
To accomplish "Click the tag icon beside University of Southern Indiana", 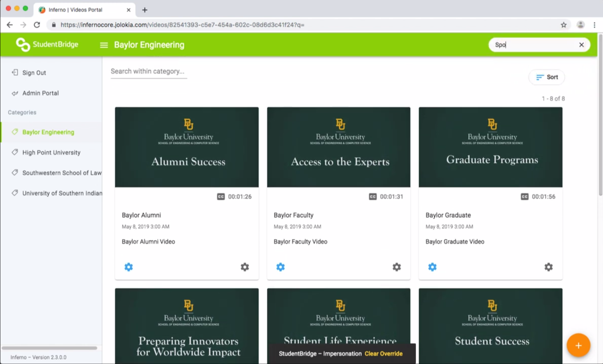I will tap(15, 193).
